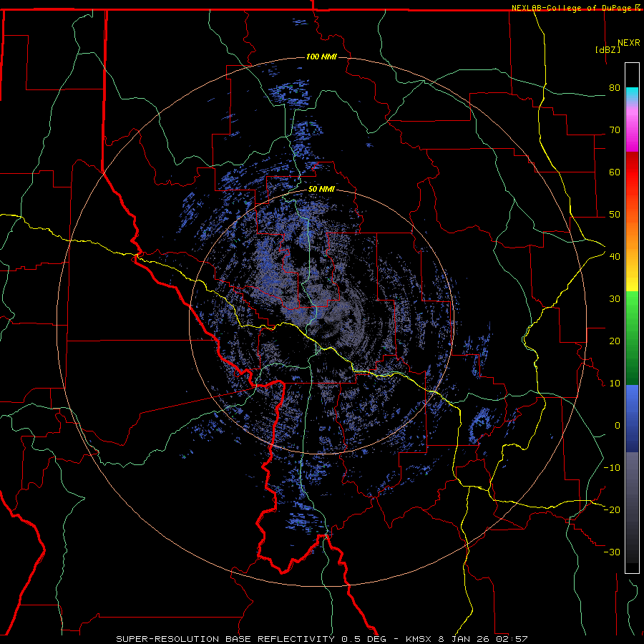Click the 100 NMI range ring label
Viewport: 644px width, 644px height.
[x=321, y=57]
